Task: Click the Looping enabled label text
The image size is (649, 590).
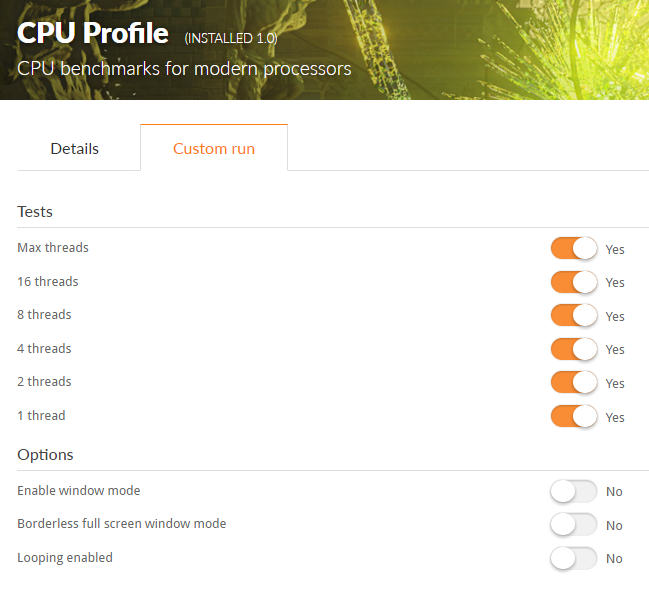Action: pyautogui.click(x=65, y=558)
